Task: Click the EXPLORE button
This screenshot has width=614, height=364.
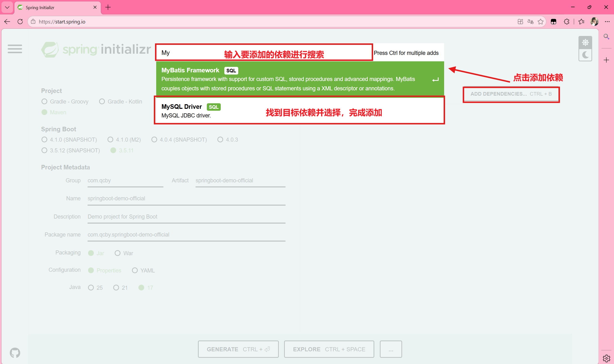Action: [x=329, y=349]
